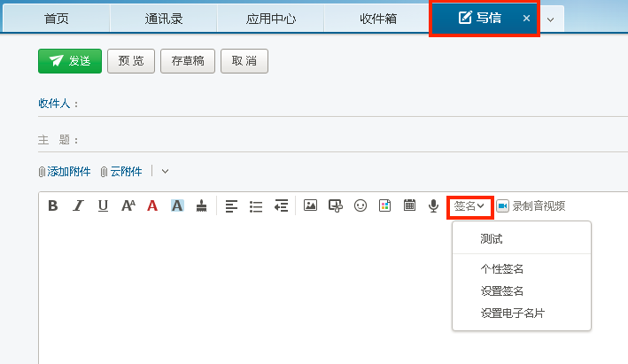Click into the 收件人 recipient field
The width and height of the screenshot is (628, 364).
click(345, 104)
